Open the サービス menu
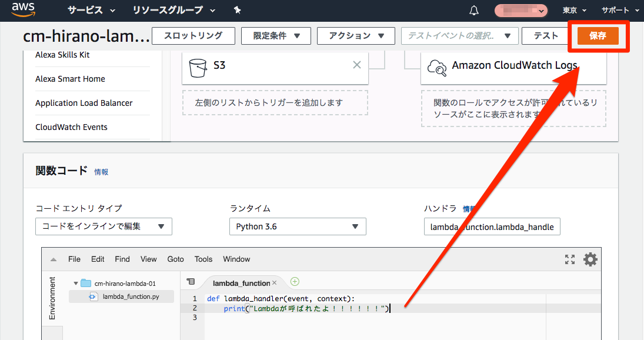The width and height of the screenshot is (644, 340). coord(91,10)
